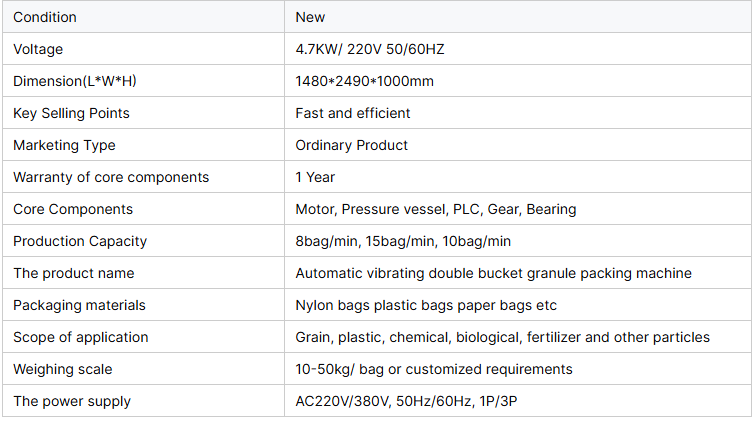The width and height of the screenshot is (755, 422).
Task: Click the Key Selling Points label
Action: tap(71, 113)
